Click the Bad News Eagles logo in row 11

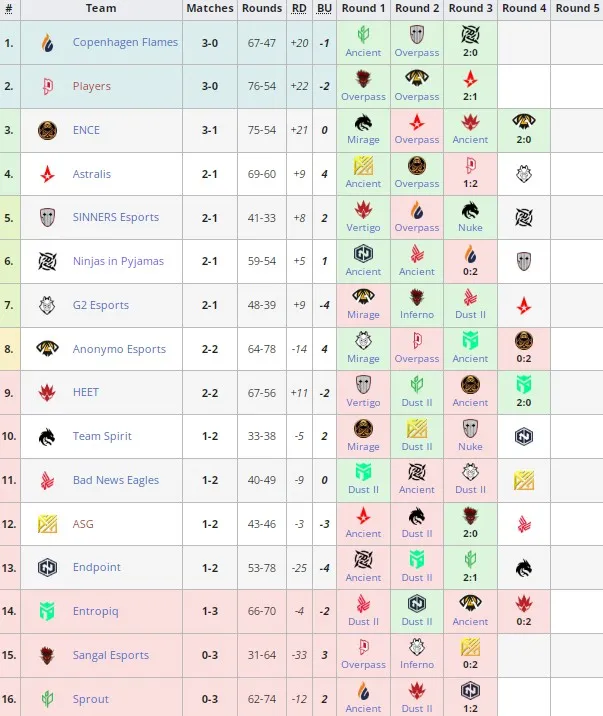(47, 480)
